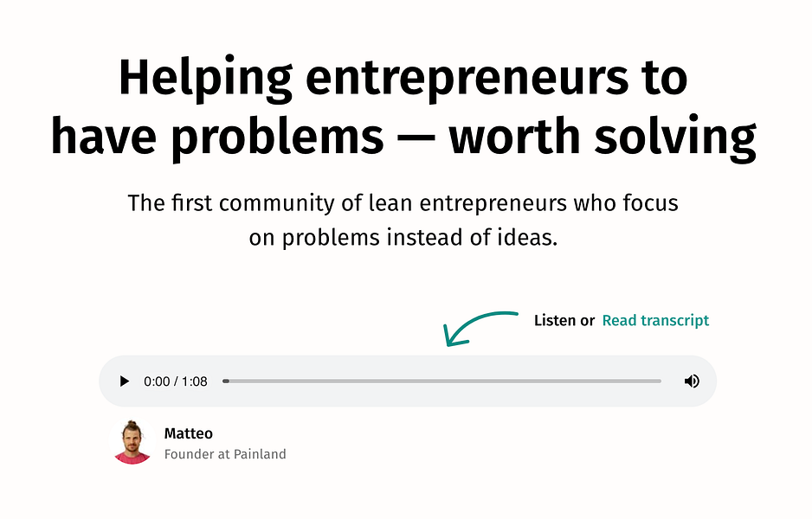812x519 pixels.
Task: Click the 0:00 / 1:08 time display
Action: click(176, 381)
